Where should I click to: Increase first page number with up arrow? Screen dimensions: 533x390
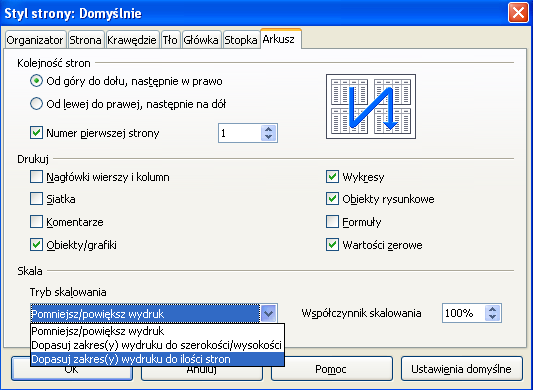269,129
